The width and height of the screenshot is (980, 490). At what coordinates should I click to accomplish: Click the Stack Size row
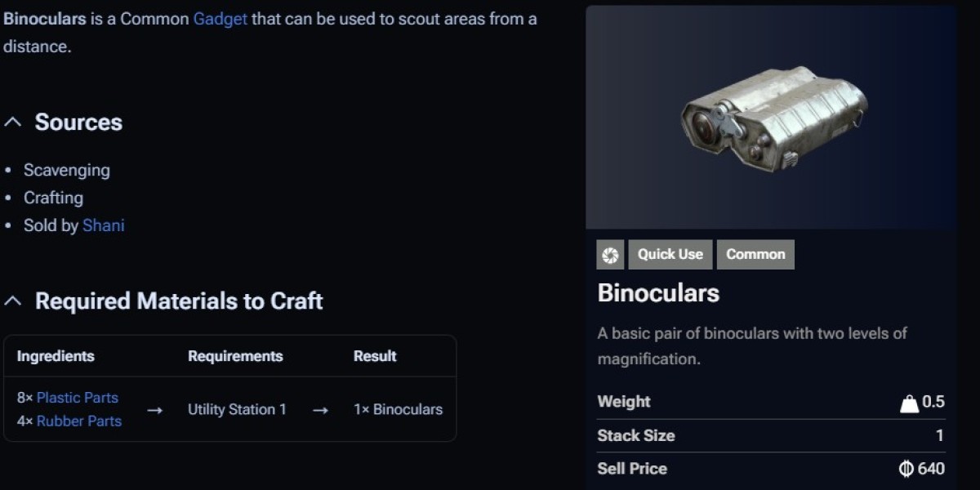coord(636,435)
